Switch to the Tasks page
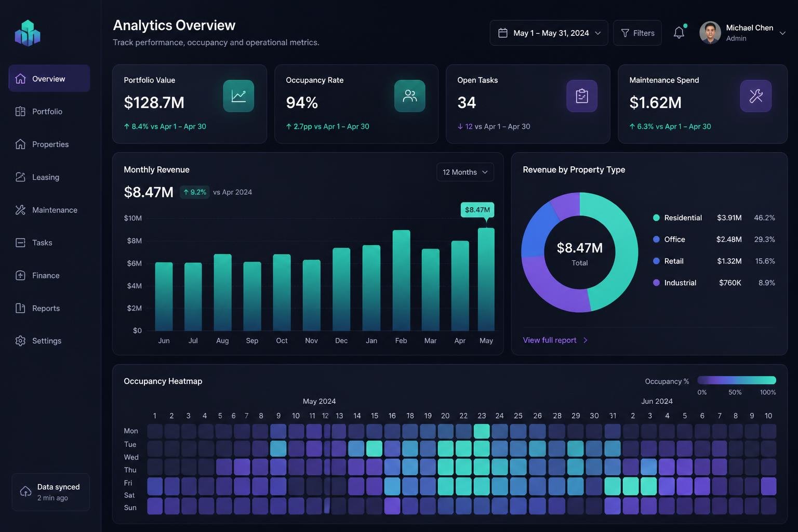 tap(49, 243)
